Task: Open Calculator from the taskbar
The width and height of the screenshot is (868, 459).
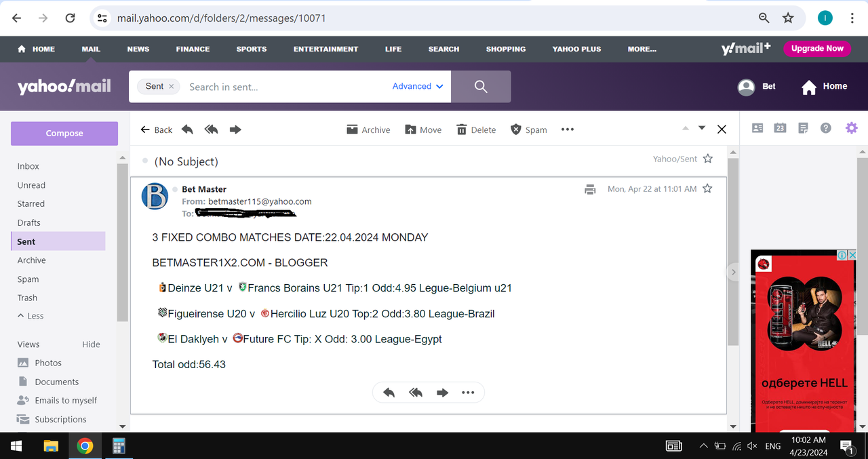Action: 119,446
